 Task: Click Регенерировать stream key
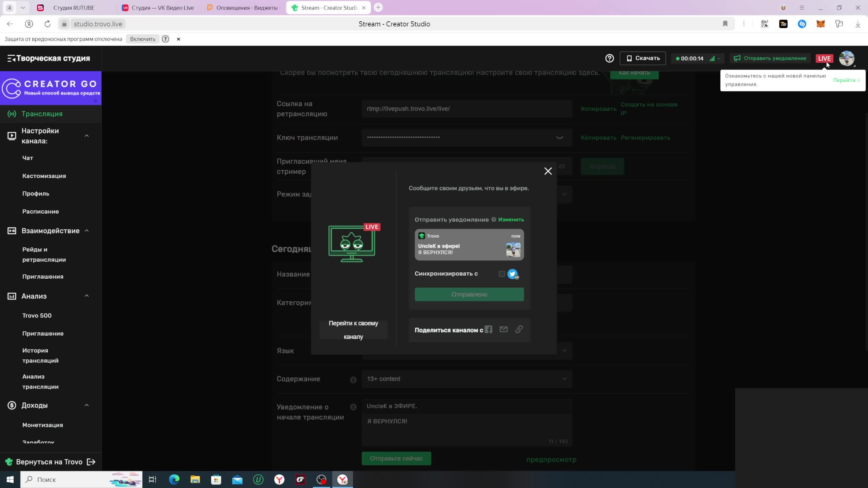pos(645,138)
